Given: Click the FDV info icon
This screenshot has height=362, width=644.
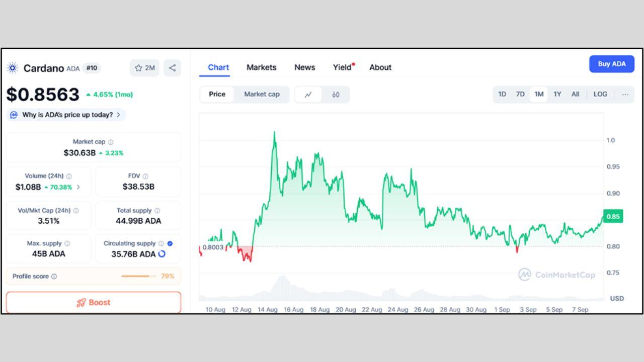Looking at the screenshot, I should (145, 176).
